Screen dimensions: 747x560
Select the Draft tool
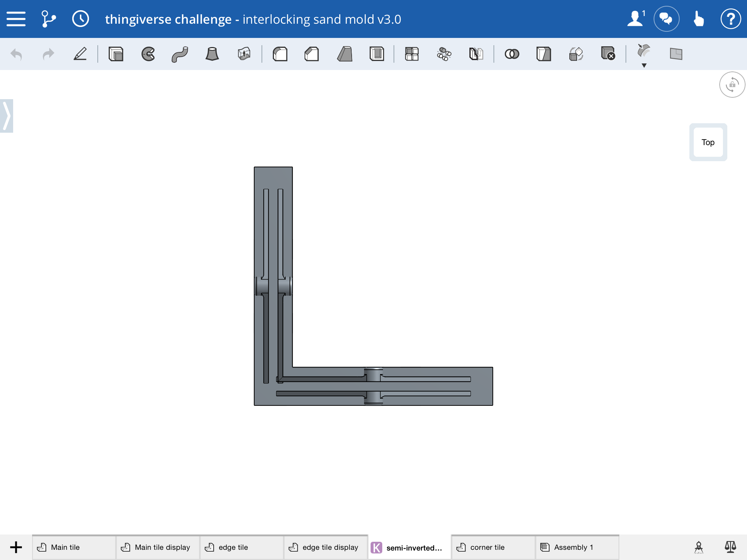coord(344,54)
